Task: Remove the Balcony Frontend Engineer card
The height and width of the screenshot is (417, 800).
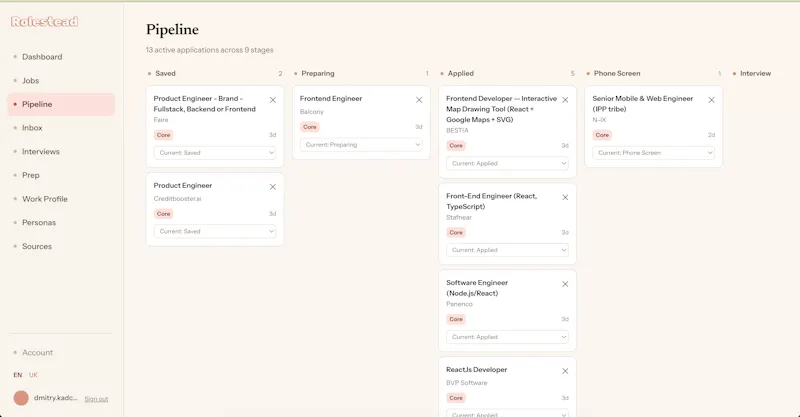Action: (x=419, y=100)
